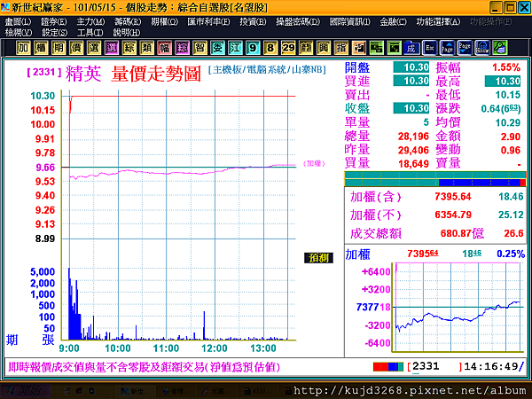Click the 買量 value 18,649
The width and height of the screenshot is (532, 399).
coord(413,164)
